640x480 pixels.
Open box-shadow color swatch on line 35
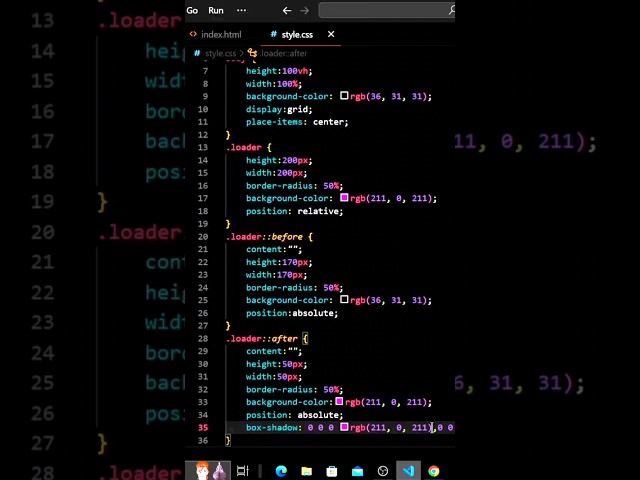(344, 427)
